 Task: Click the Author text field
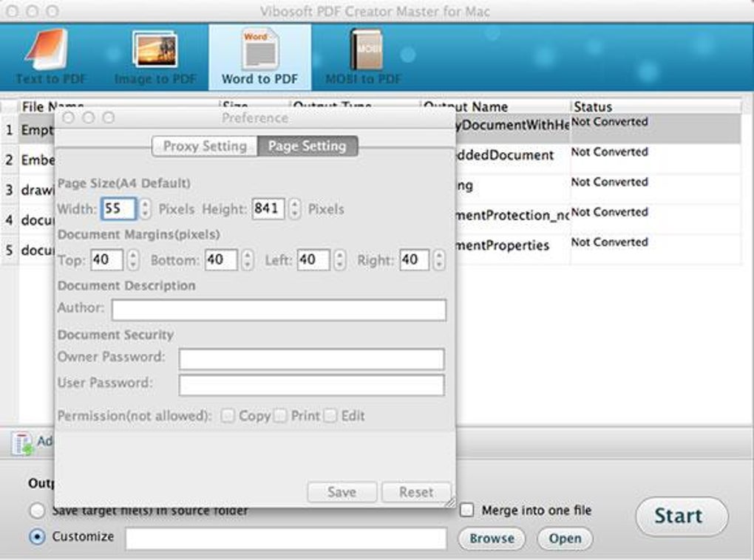(x=279, y=310)
